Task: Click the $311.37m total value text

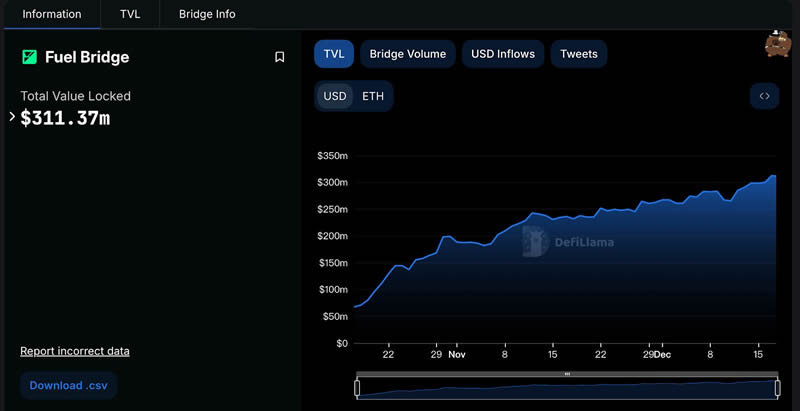Action: 65,118
